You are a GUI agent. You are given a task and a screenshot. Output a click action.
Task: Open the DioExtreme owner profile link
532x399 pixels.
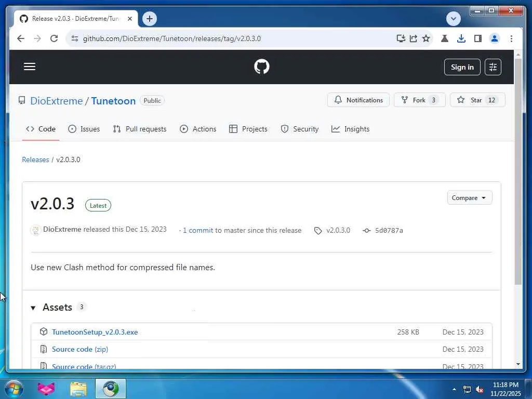tap(56, 101)
